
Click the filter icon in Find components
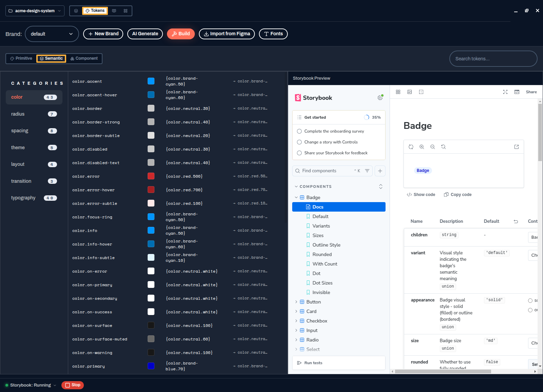point(367,171)
